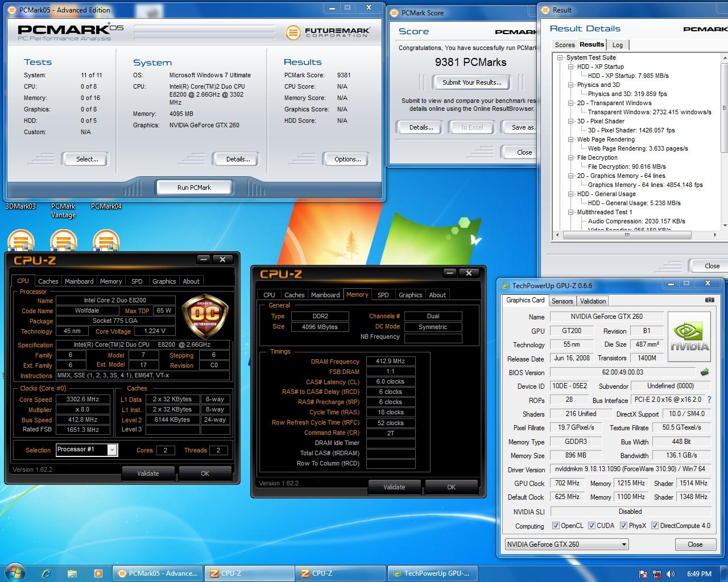The width and height of the screenshot is (728, 582).
Task: Click Validate in left CPU-Z window
Action: (x=148, y=473)
